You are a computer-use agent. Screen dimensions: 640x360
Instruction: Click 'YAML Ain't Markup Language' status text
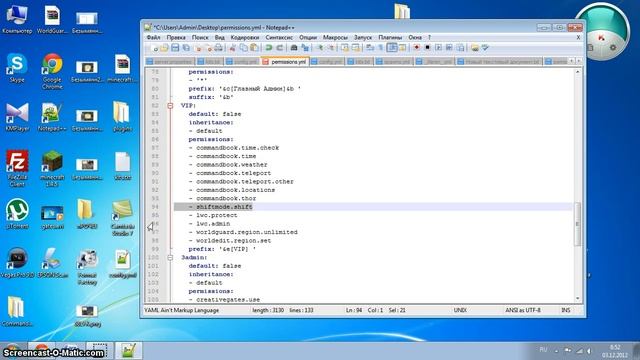(x=182, y=310)
